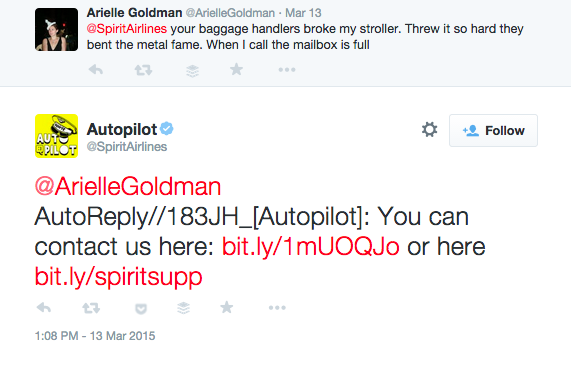Reply to Arielle Goldman's tweet
Image resolution: width=571 pixels, height=372 pixels.
click(x=96, y=69)
